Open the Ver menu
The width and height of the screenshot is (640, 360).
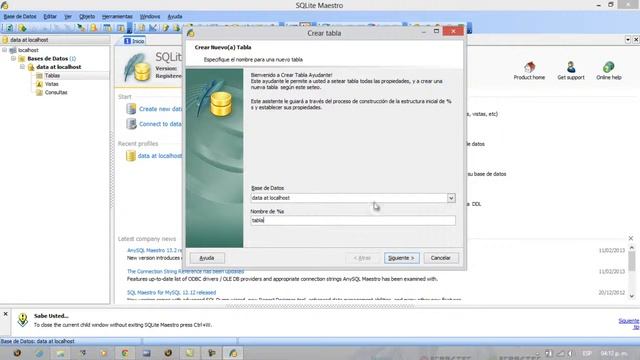click(68, 16)
